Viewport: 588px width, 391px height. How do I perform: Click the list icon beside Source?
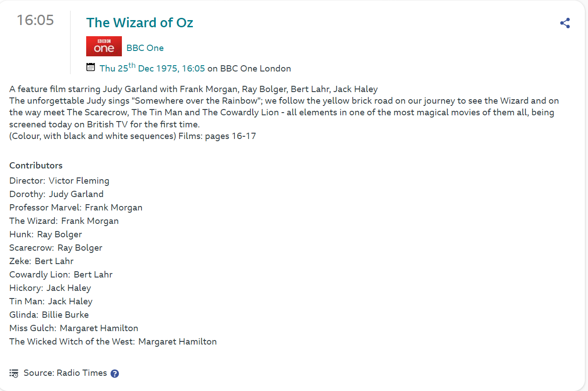(x=14, y=373)
